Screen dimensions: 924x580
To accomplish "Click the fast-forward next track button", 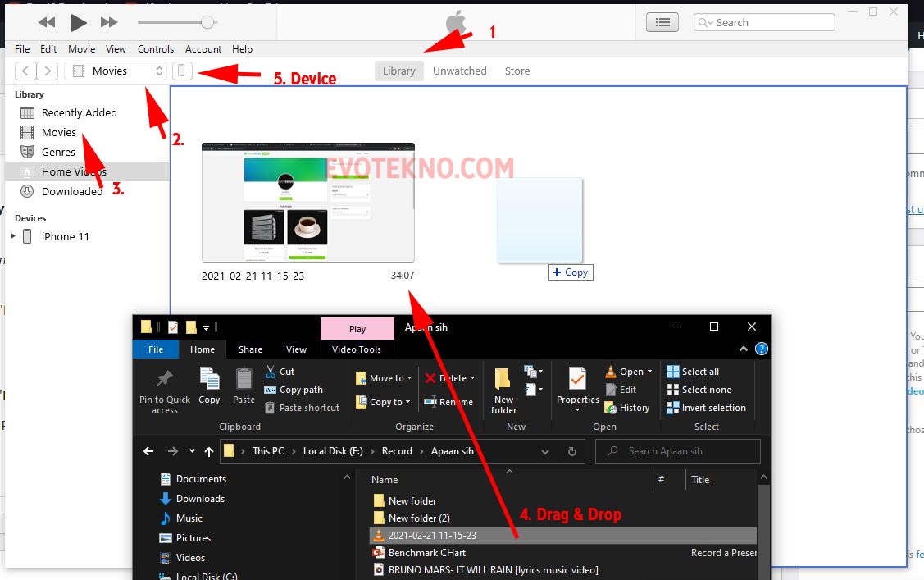I will pyautogui.click(x=109, y=22).
